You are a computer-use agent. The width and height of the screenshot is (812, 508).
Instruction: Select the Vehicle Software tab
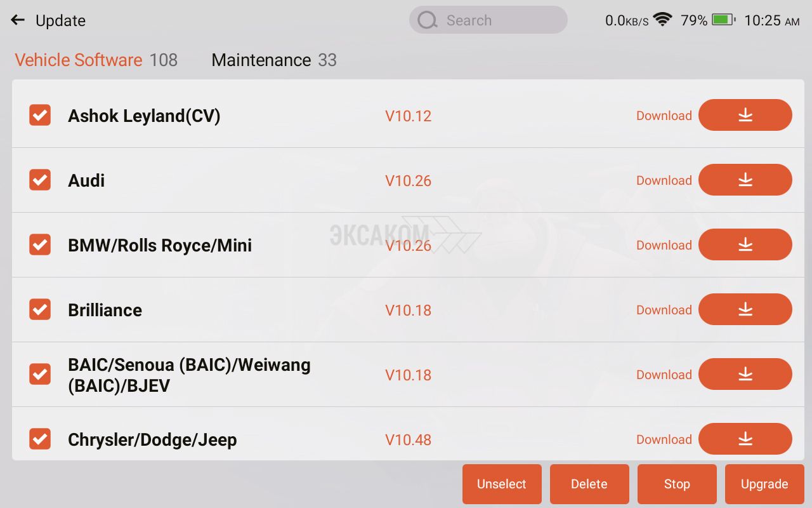(x=96, y=60)
